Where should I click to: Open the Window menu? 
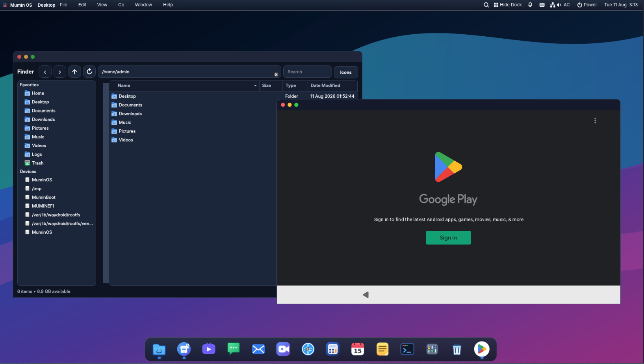[143, 5]
